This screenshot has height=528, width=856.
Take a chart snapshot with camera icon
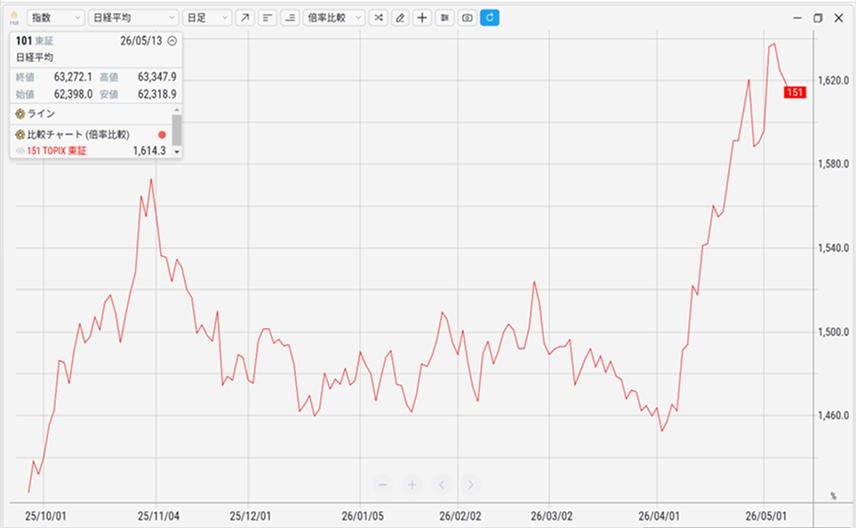coord(467,18)
